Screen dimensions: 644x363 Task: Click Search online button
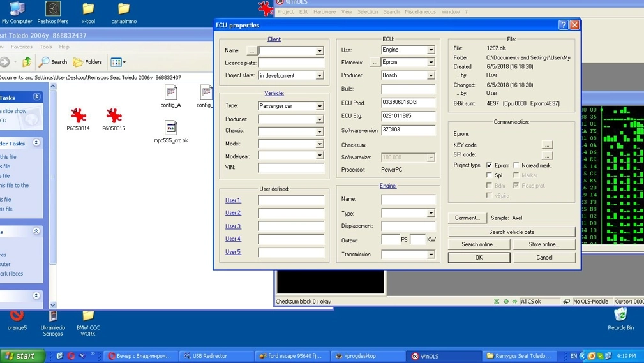click(x=479, y=244)
